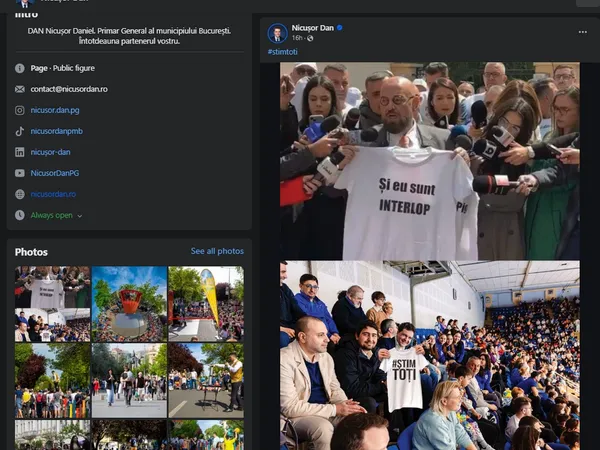
Task: Click the TikTok icon beside nicusordanpmb
Action: click(x=20, y=131)
